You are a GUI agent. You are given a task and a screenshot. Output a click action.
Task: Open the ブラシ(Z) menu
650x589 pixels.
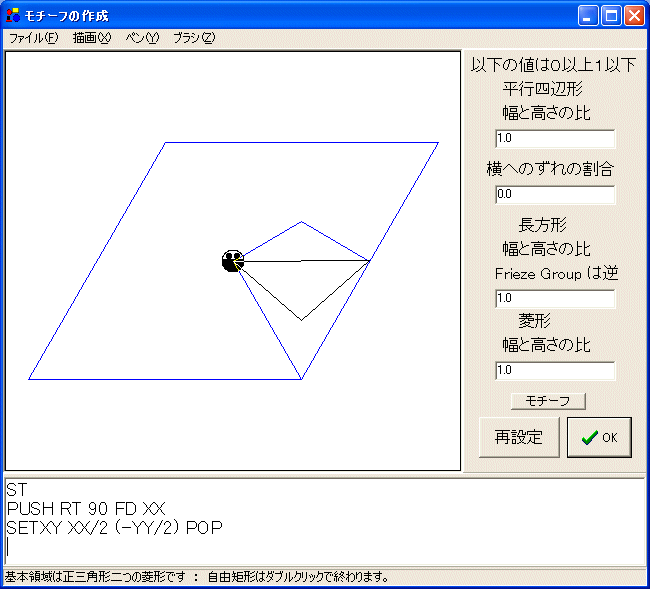[194, 38]
